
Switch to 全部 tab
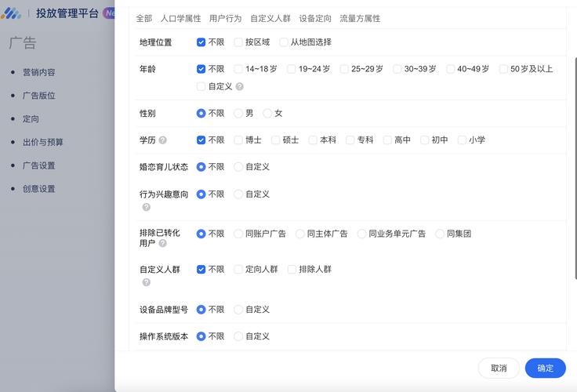144,18
